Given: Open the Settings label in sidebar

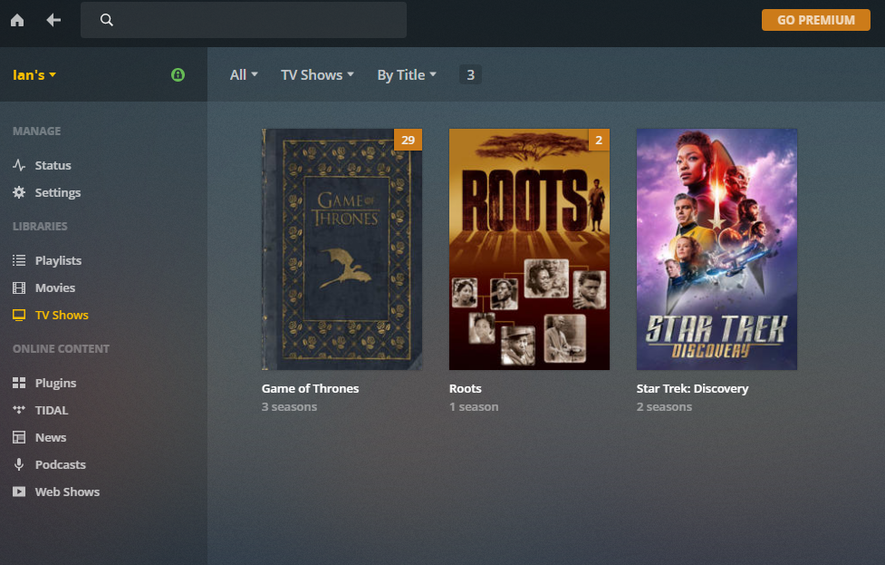Looking at the screenshot, I should pos(58,192).
